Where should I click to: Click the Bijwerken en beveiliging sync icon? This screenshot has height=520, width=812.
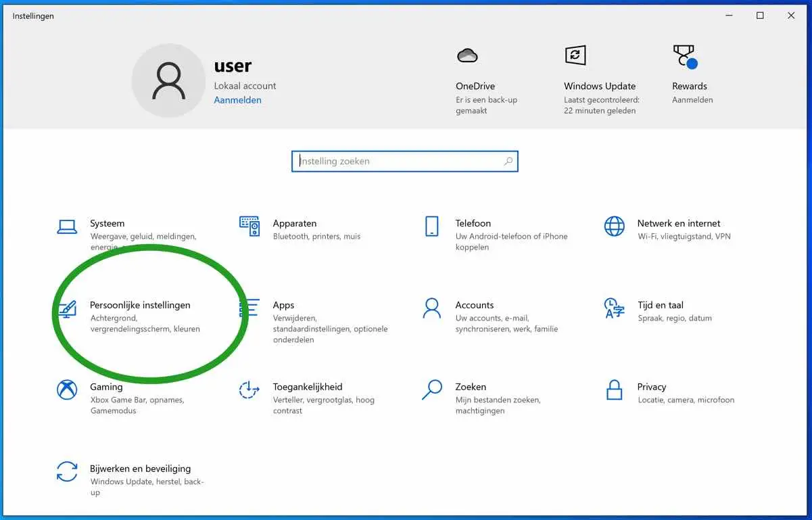pos(67,472)
